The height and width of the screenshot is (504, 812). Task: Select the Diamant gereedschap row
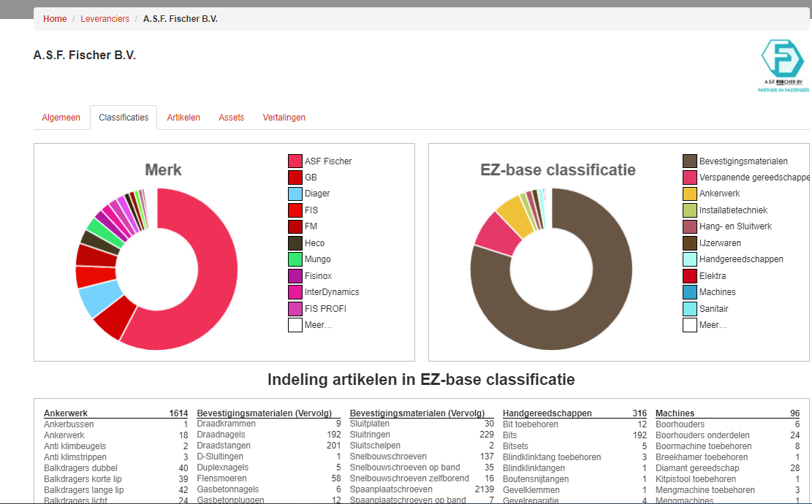click(728, 467)
